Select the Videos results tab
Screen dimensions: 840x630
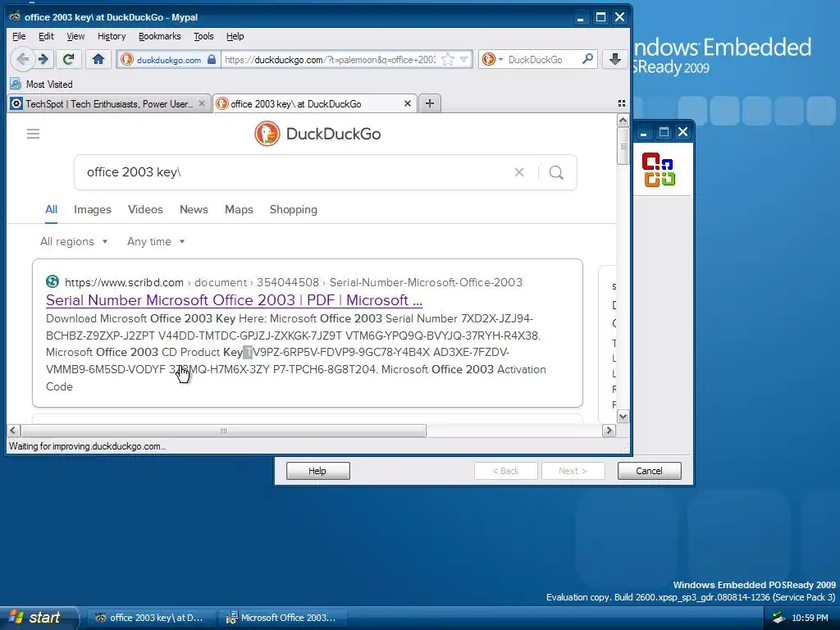pos(145,209)
